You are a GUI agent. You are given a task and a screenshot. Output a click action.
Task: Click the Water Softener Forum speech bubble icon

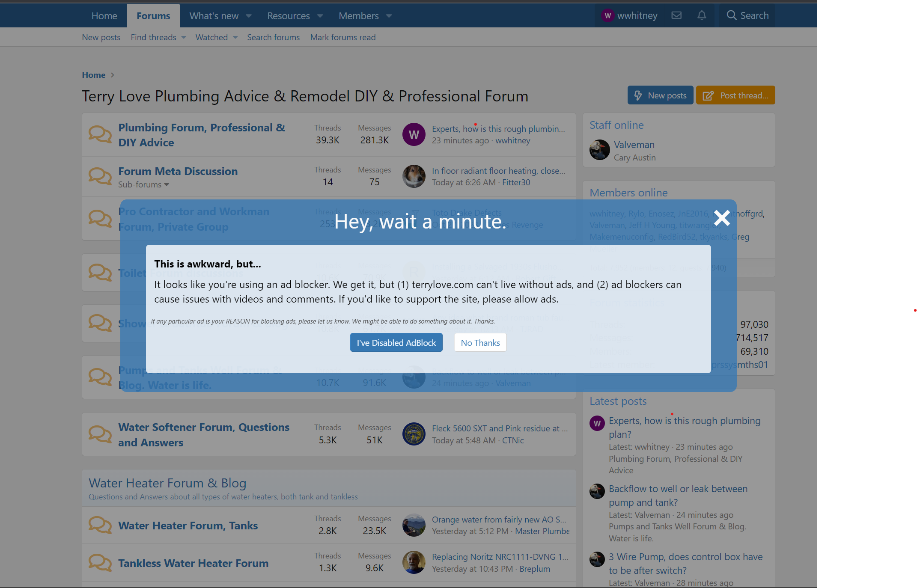99,434
